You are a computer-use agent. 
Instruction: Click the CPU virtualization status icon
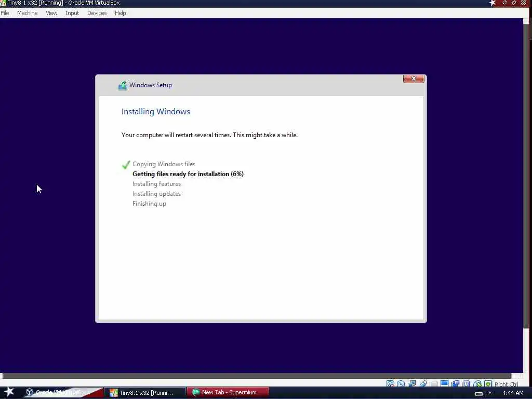pyautogui.click(x=467, y=383)
